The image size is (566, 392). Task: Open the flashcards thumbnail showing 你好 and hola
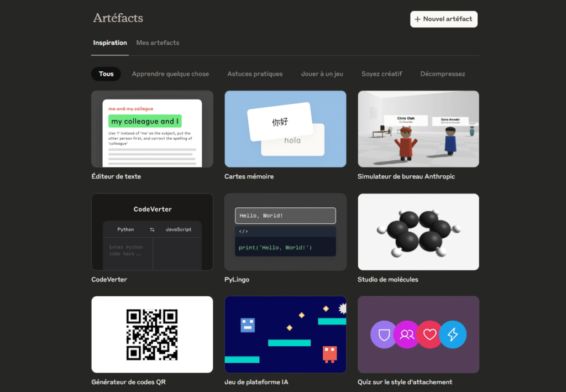click(286, 129)
